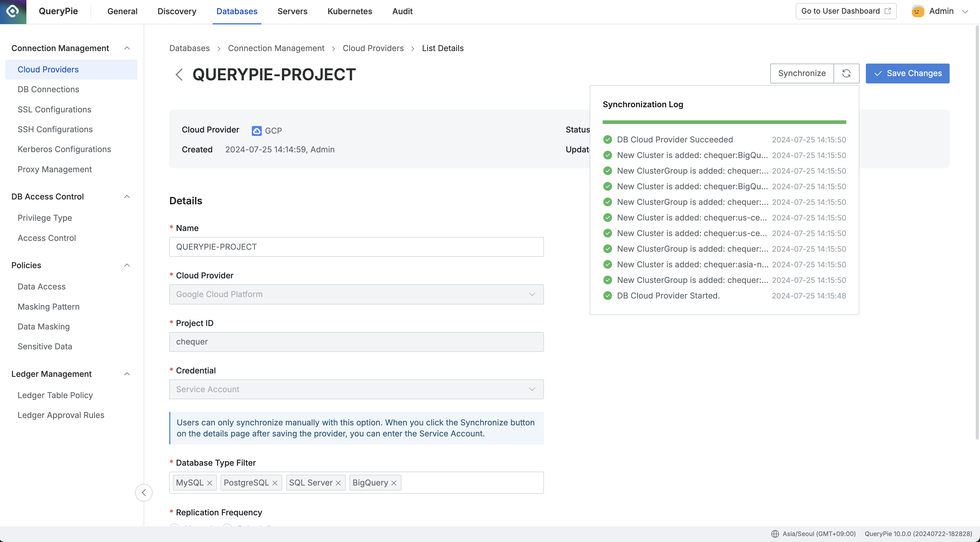
Task: Click the green synchronization progress bar
Action: [x=724, y=122]
